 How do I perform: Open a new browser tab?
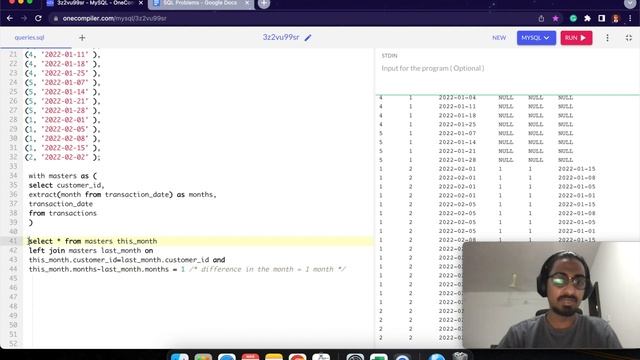pos(264,4)
